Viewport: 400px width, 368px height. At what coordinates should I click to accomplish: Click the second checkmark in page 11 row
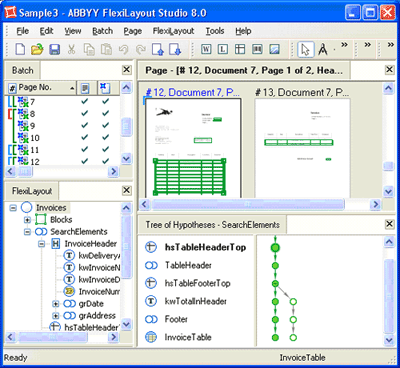point(106,149)
